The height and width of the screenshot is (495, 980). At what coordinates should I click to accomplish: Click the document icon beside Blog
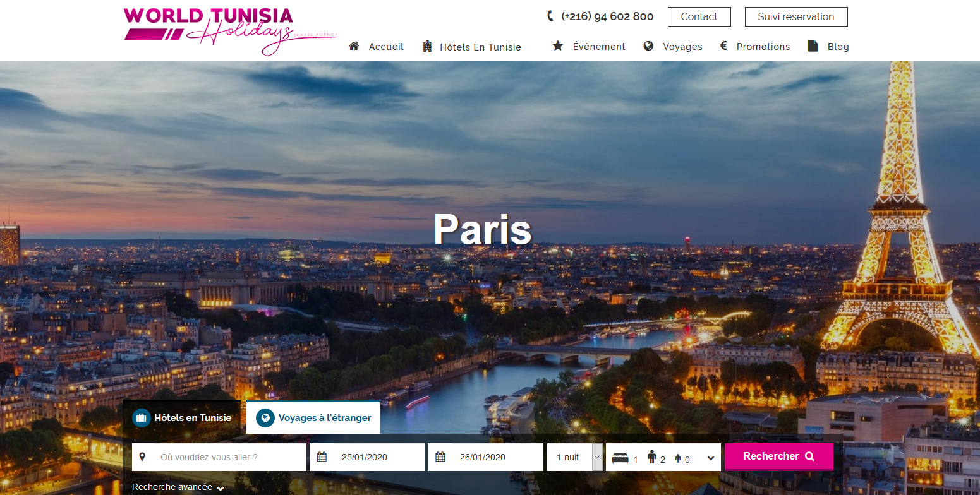point(813,46)
